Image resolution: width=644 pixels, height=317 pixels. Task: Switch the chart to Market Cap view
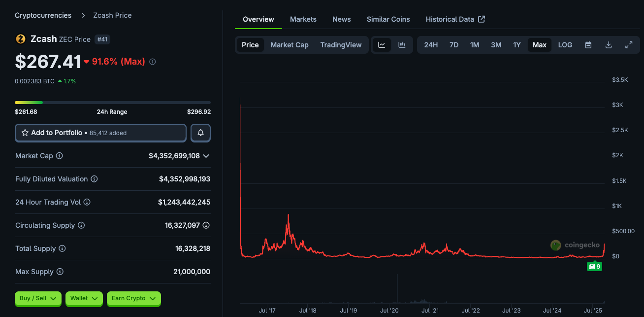click(290, 45)
